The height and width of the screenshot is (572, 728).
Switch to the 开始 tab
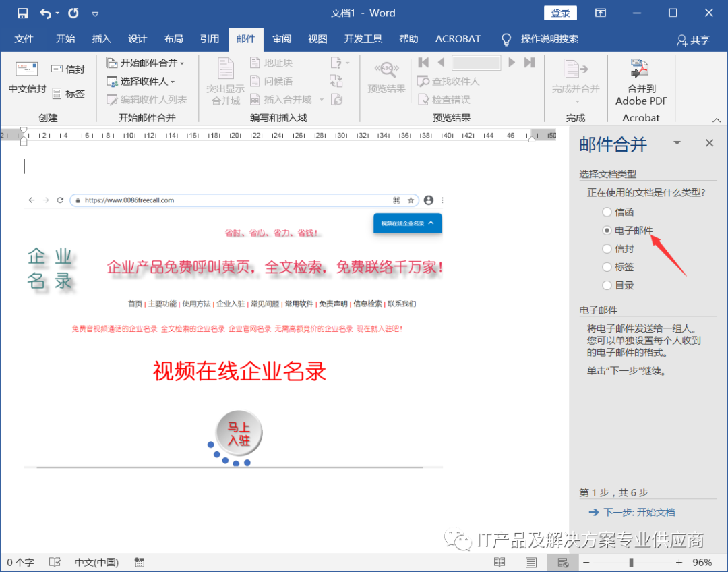point(65,39)
